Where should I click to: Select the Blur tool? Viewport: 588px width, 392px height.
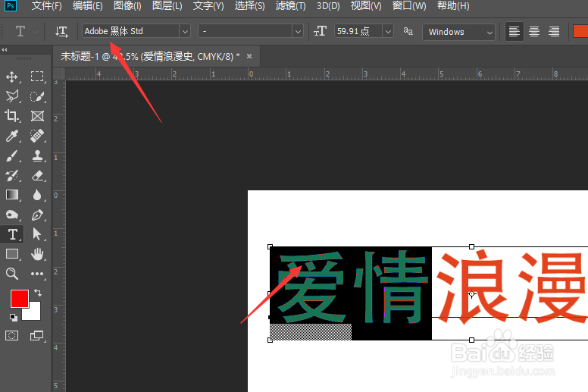coord(37,195)
